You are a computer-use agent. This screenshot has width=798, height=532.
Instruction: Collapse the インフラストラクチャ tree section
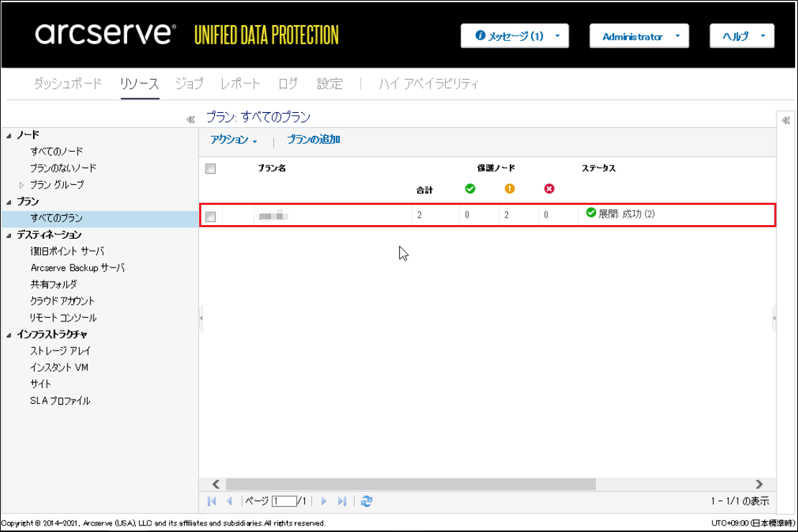click(x=9, y=335)
